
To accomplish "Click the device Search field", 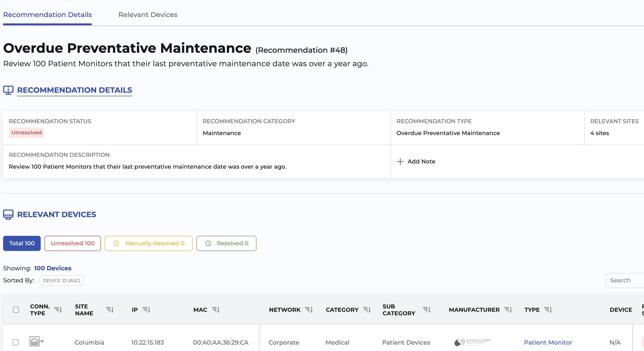I will 625,280.
